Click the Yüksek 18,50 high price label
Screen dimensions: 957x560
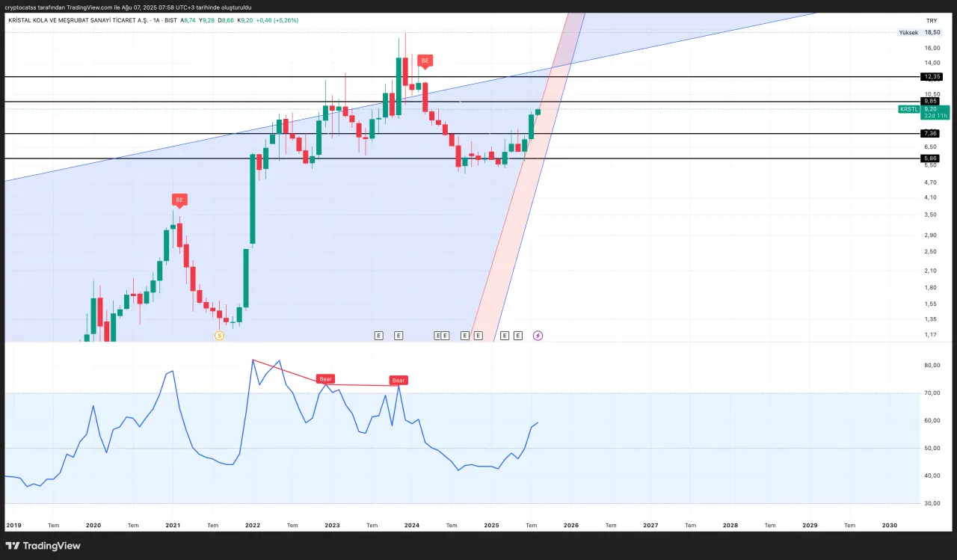click(920, 33)
